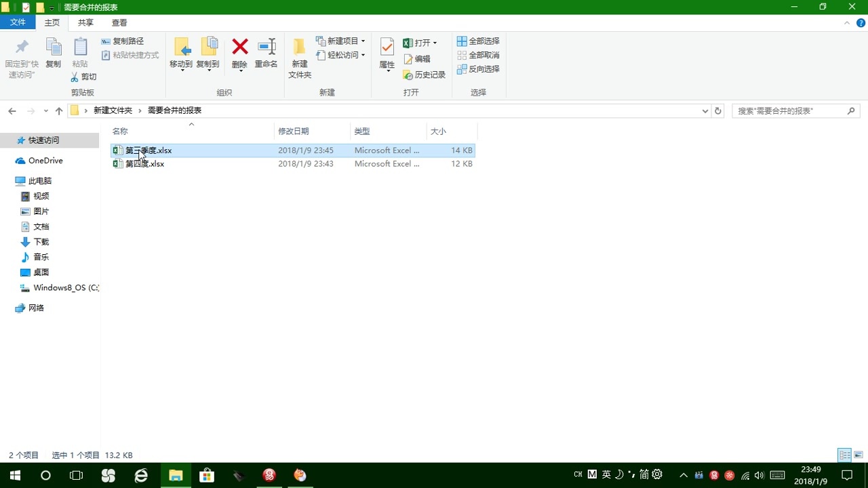Click the 复制 (Copy) ribbon icon
Viewport: 868px width, 488px height.
53,53
